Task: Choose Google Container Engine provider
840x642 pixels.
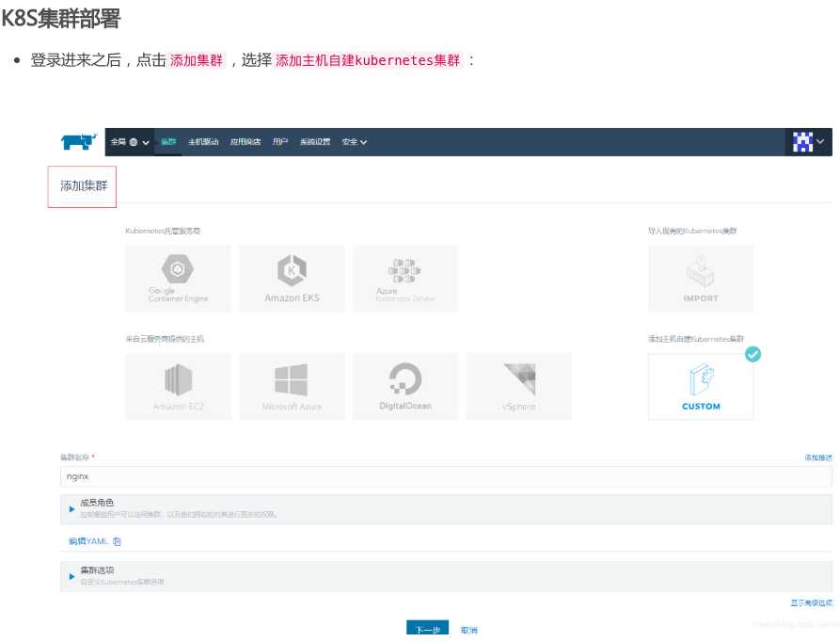Action: 178,279
